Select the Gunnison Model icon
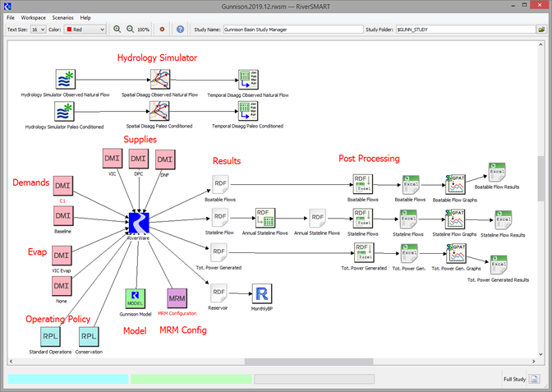 click(135, 298)
